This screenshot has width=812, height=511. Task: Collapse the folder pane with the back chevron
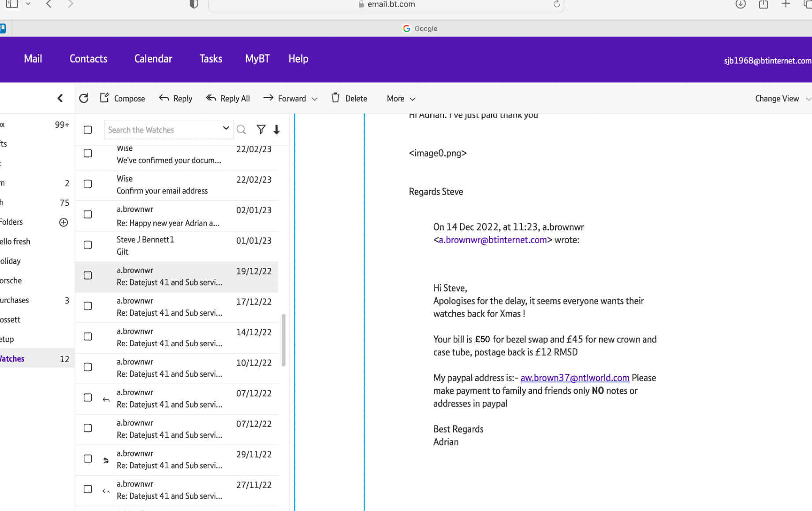tap(60, 98)
